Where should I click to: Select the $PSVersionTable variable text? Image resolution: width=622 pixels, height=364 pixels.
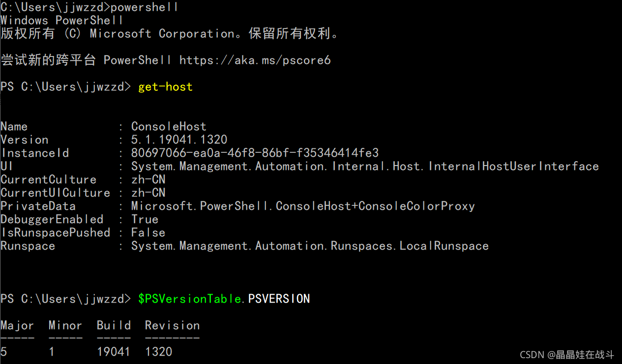click(x=189, y=299)
